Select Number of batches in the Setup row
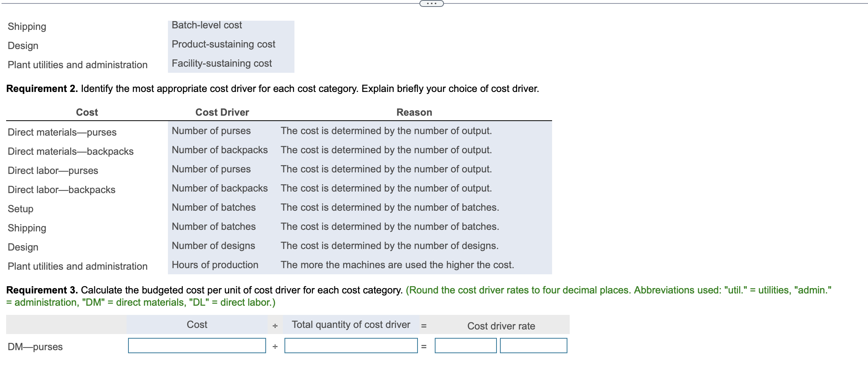The width and height of the screenshot is (868, 367). [x=214, y=208]
